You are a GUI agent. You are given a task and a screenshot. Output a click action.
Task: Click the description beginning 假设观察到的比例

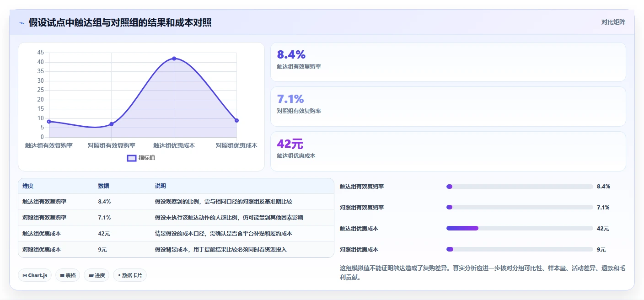pyautogui.click(x=224, y=201)
